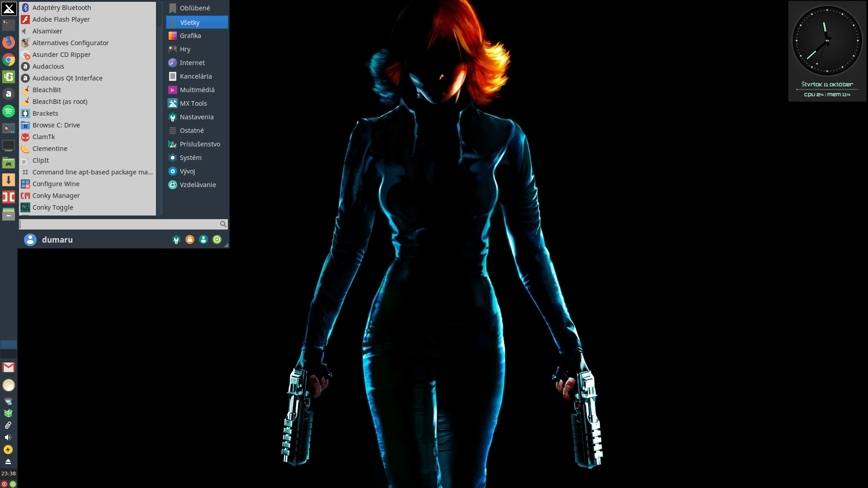Launch Clementine from application list
This screenshot has height=488, width=868.
[x=50, y=149]
